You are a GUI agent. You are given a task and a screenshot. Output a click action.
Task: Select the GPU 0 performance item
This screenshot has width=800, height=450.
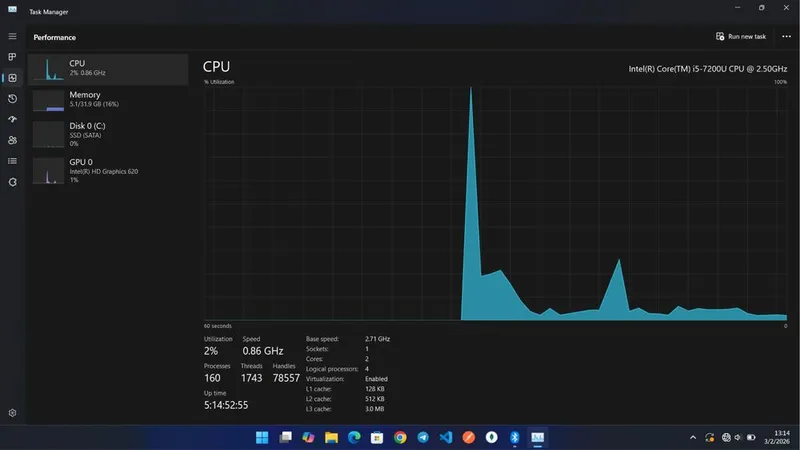coord(108,170)
